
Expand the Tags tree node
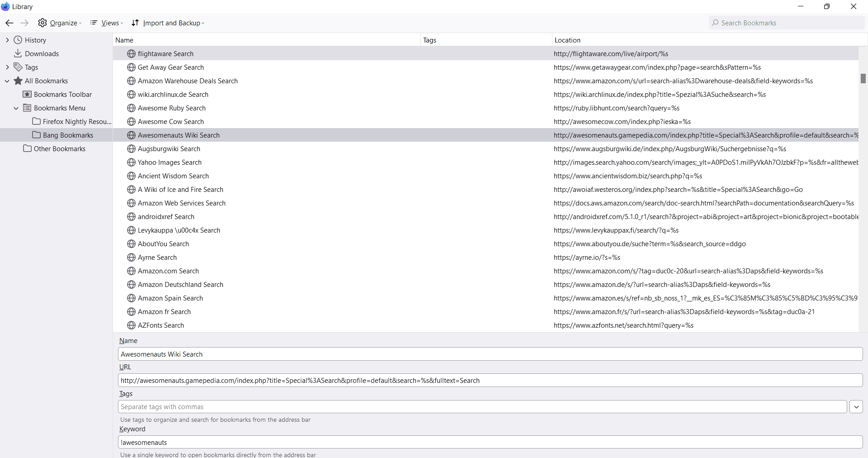(x=7, y=67)
